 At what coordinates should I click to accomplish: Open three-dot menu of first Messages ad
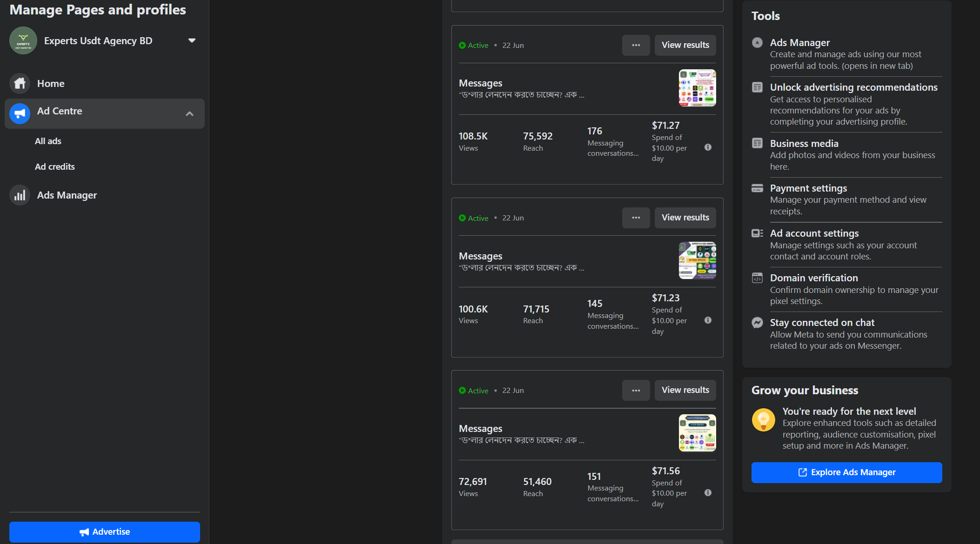tap(636, 45)
